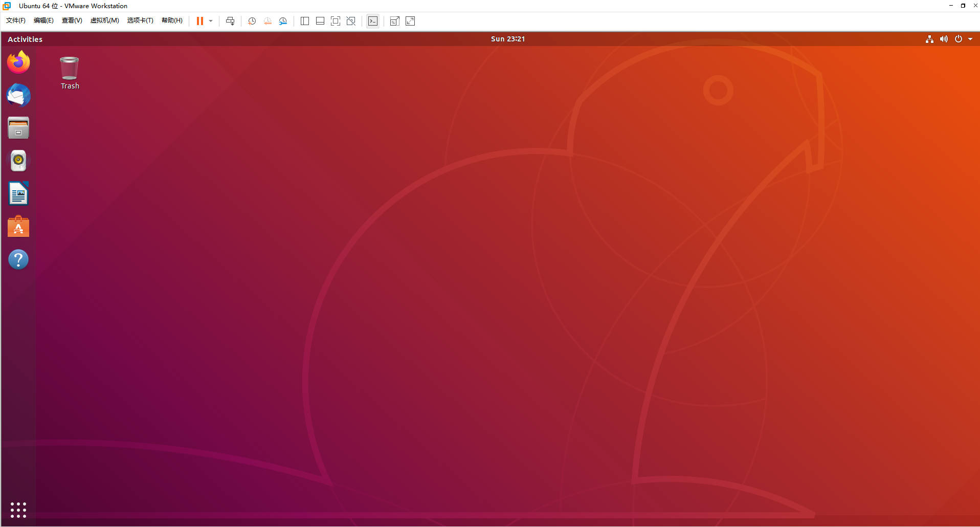This screenshot has width=980, height=527.
Task: Open the Files application from the dock
Action: [x=18, y=128]
